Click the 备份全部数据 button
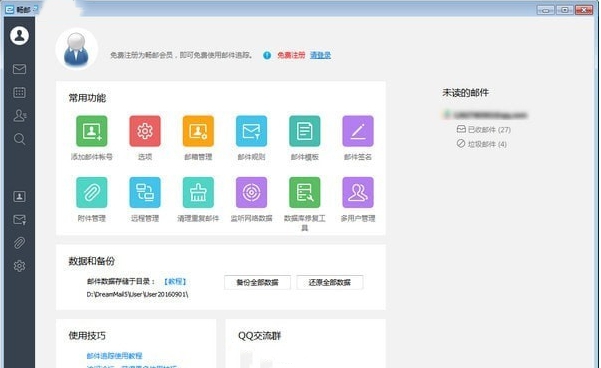The width and height of the screenshot is (601, 368). [257, 283]
